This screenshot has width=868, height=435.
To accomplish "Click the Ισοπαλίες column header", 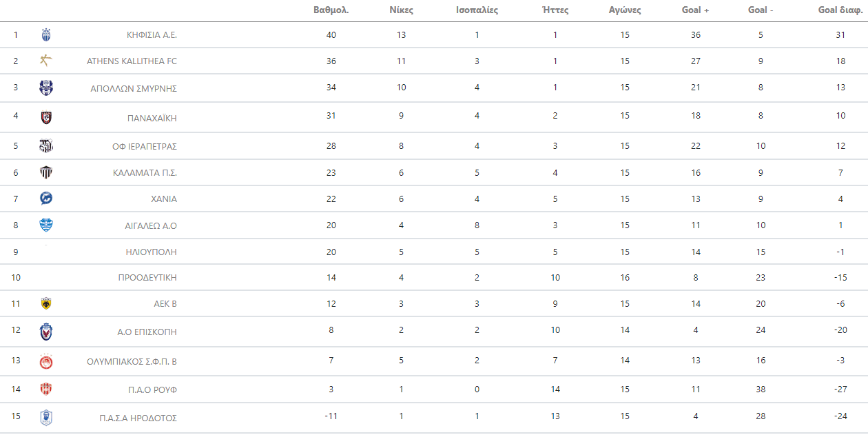I will (x=477, y=10).
